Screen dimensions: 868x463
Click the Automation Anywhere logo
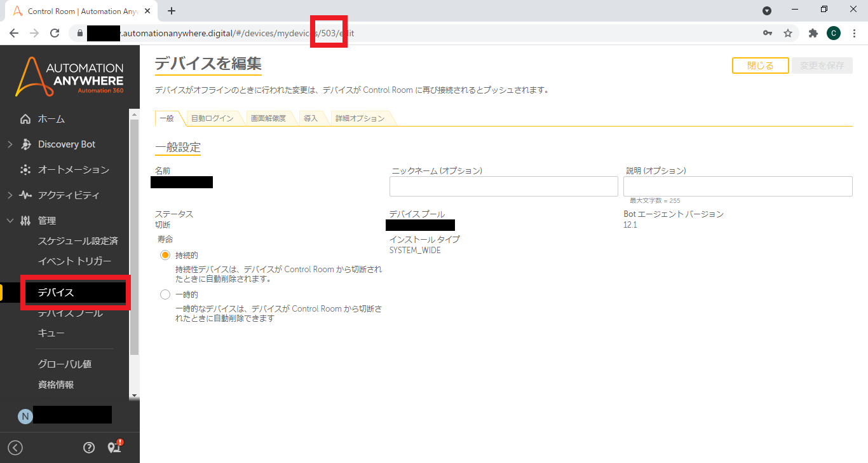point(69,76)
